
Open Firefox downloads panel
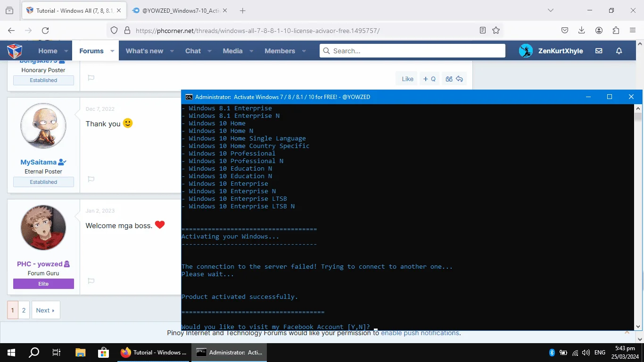pos(582,30)
